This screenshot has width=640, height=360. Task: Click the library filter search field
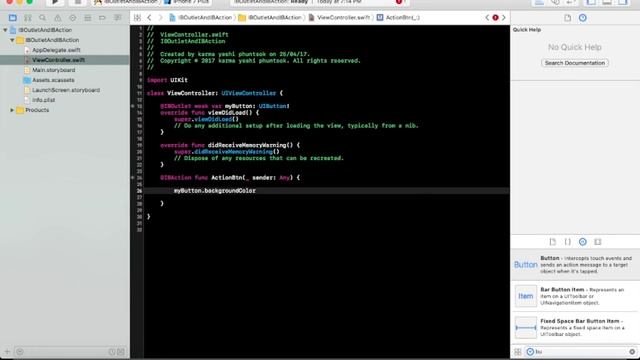coord(580,352)
